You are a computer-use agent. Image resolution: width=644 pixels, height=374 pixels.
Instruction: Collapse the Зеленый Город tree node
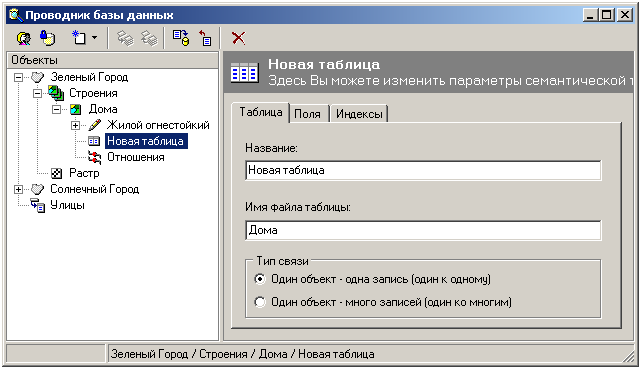tap(18, 77)
